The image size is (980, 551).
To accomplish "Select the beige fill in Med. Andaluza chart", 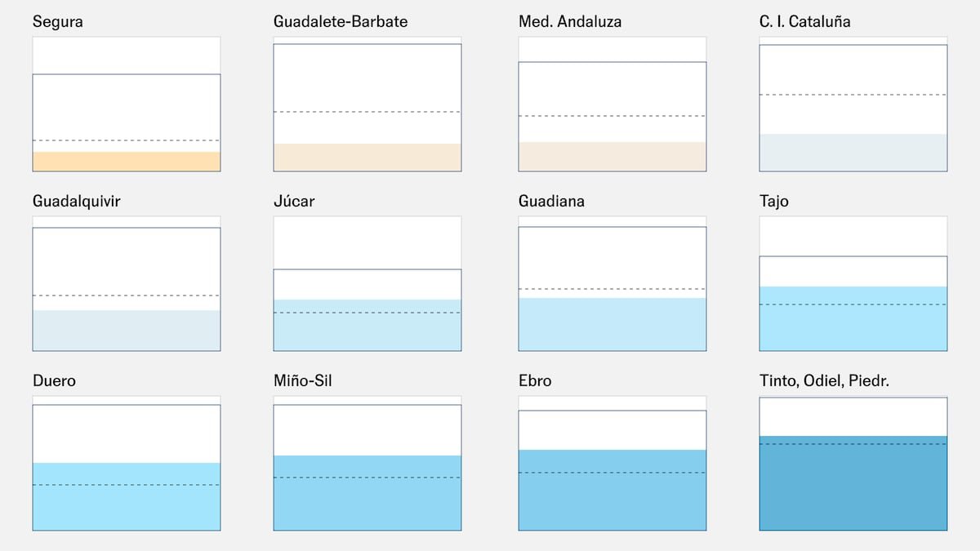I will tap(612, 157).
